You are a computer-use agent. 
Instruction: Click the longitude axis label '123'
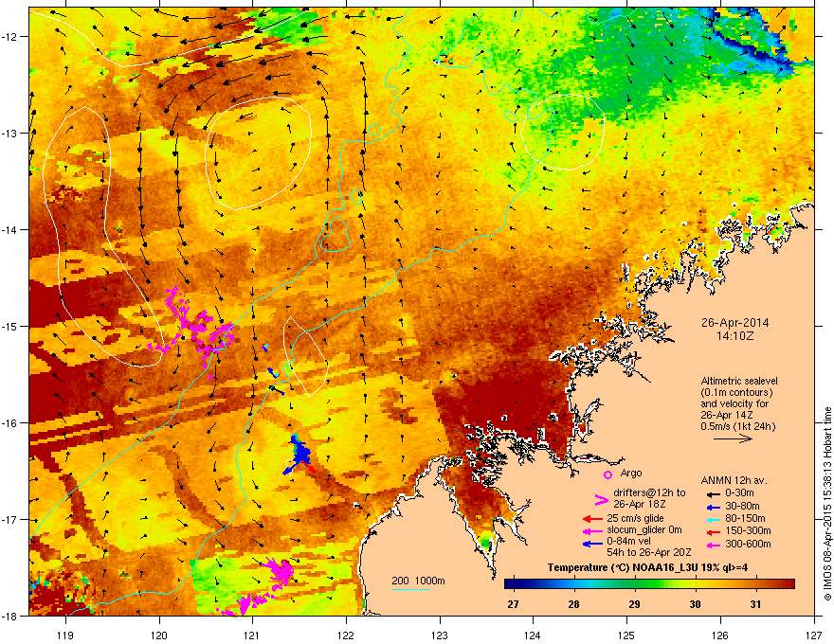coord(440,635)
